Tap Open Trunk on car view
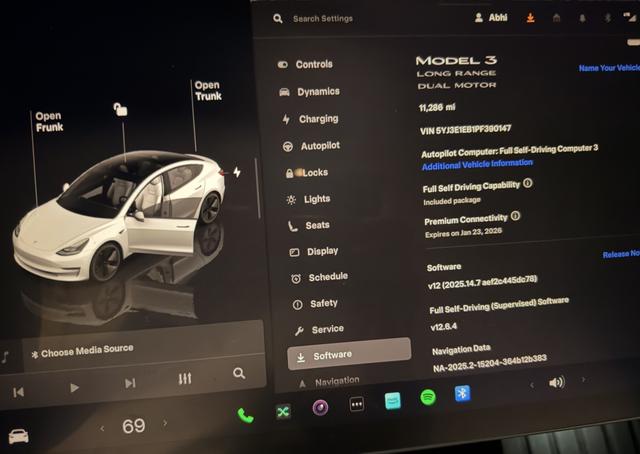 coord(208,91)
